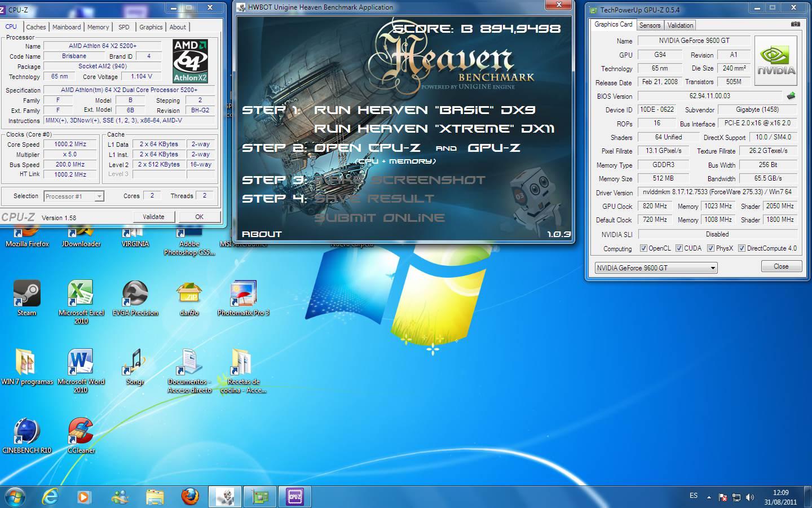812x508 pixels.
Task: Click the volume speaker tray icon
Action: 750,497
